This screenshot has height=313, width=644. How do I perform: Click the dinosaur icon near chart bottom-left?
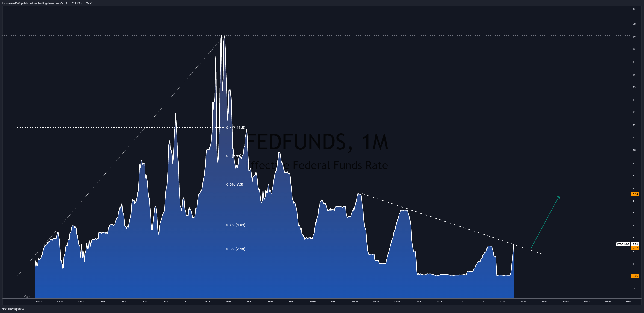[27, 296]
